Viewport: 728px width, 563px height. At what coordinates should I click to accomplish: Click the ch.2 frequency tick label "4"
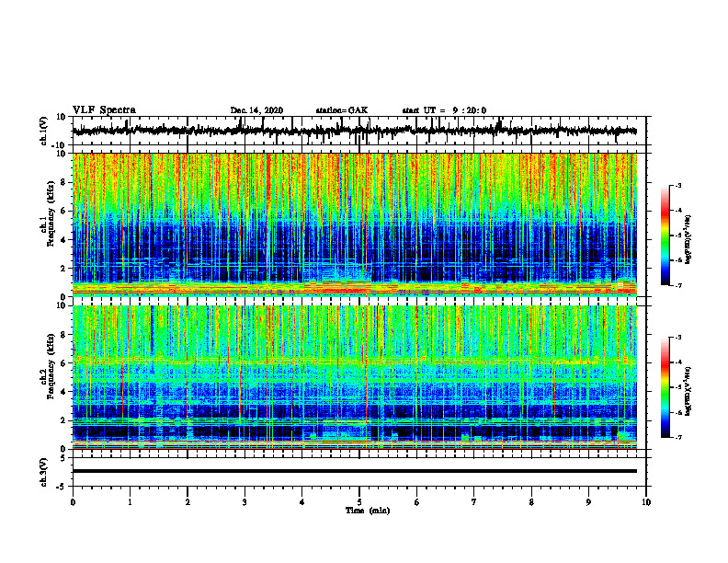click(x=64, y=392)
